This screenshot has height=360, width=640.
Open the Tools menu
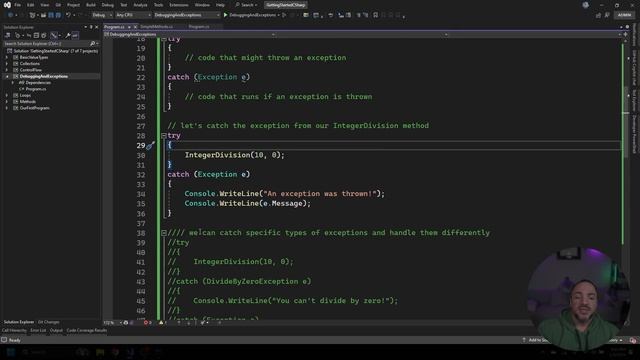click(x=158, y=5)
